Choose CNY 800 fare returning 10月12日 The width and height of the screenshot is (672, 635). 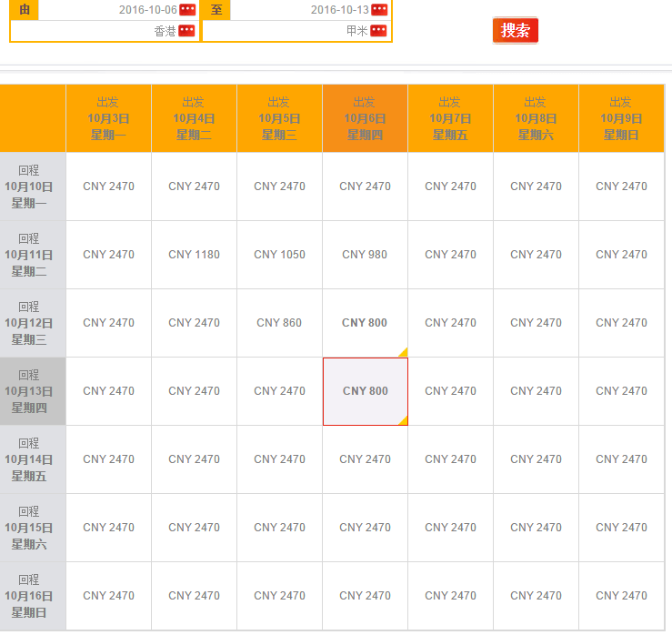(x=365, y=323)
